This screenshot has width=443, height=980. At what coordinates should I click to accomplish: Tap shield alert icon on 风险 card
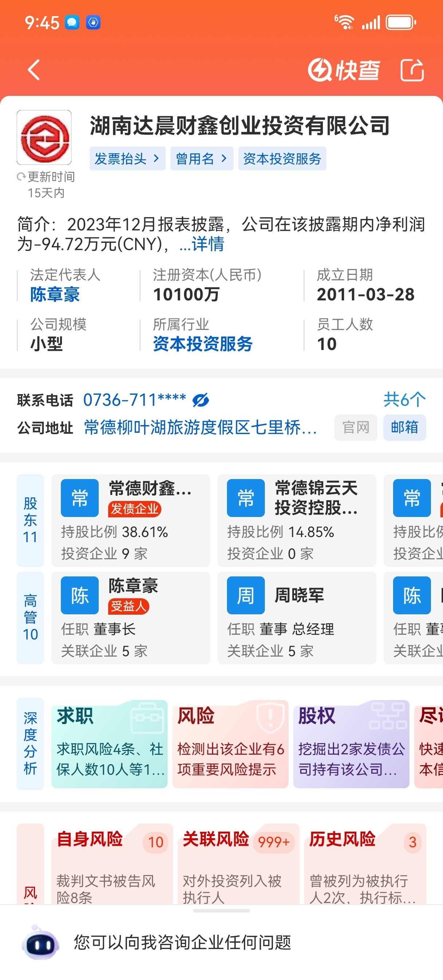(270, 717)
